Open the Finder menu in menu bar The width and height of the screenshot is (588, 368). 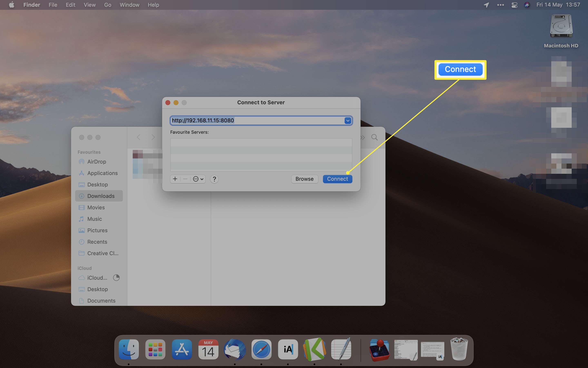point(32,5)
